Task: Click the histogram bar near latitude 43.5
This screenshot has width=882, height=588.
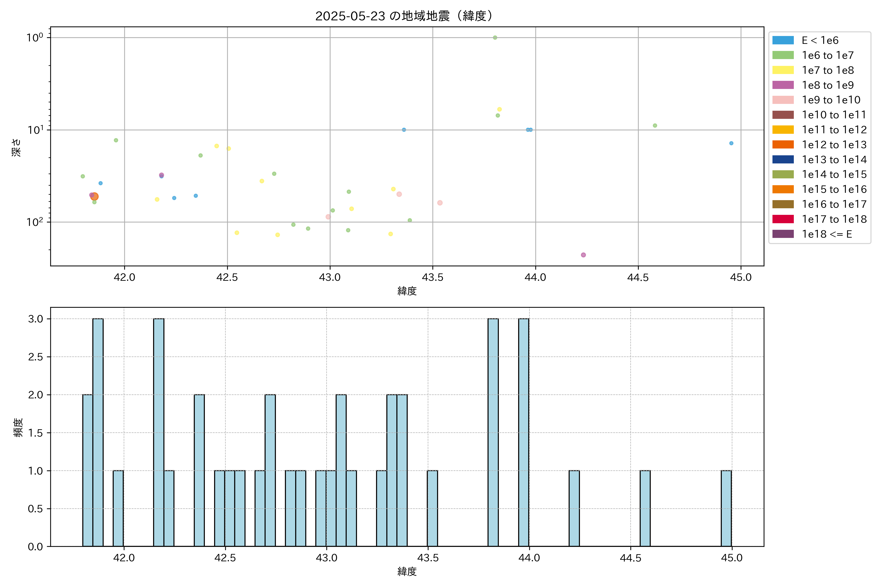Action: (x=432, y=508)
